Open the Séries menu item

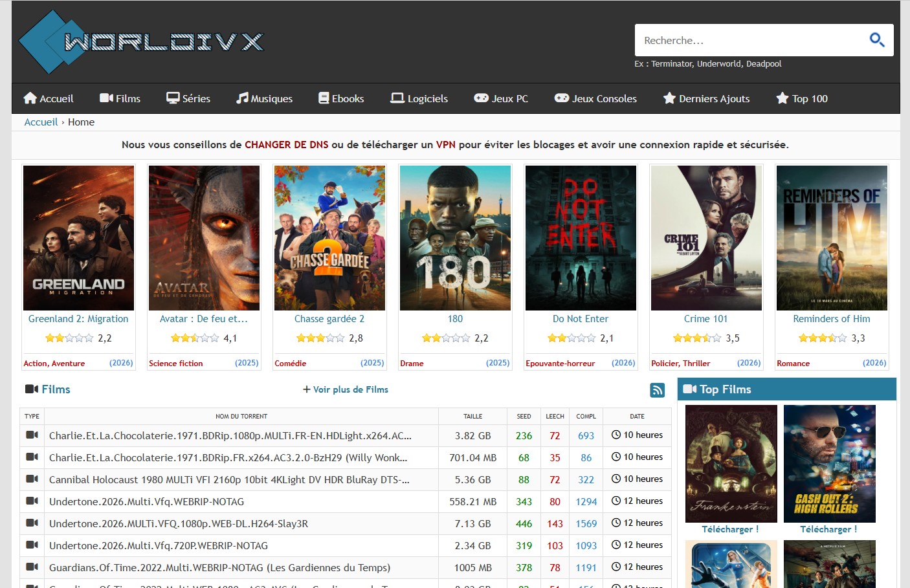tap(188, 98)
